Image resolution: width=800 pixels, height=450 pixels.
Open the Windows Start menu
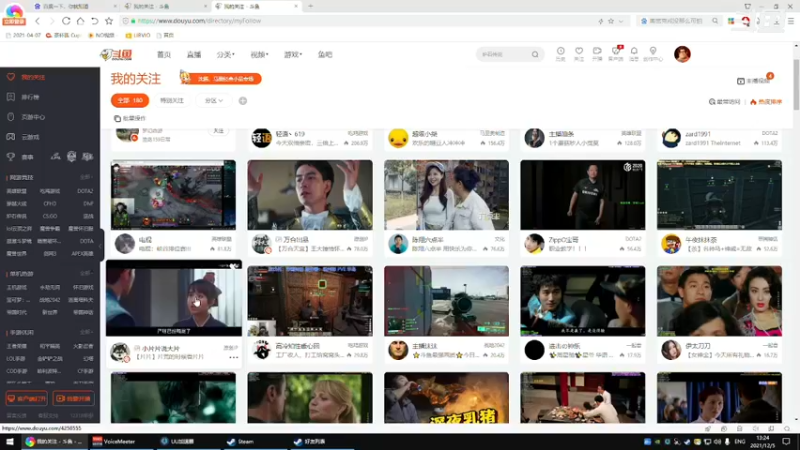9,441
